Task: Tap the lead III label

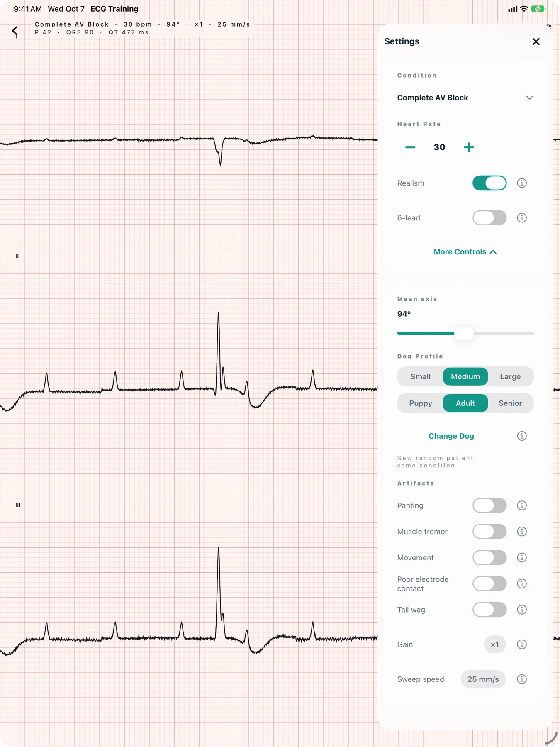Action: 18,505
